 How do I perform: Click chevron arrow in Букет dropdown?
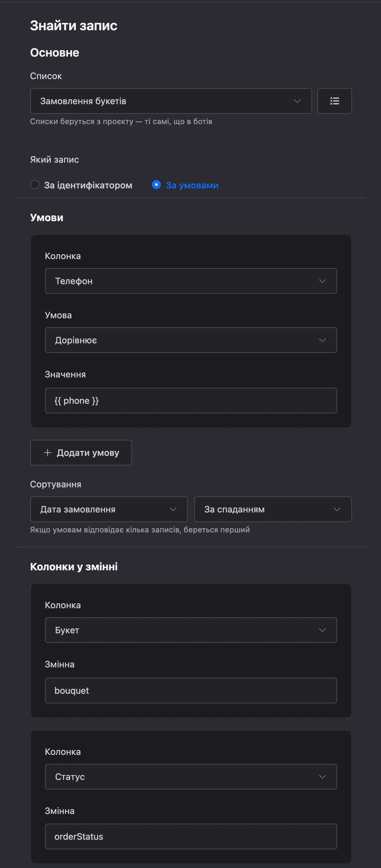(322, 630)
